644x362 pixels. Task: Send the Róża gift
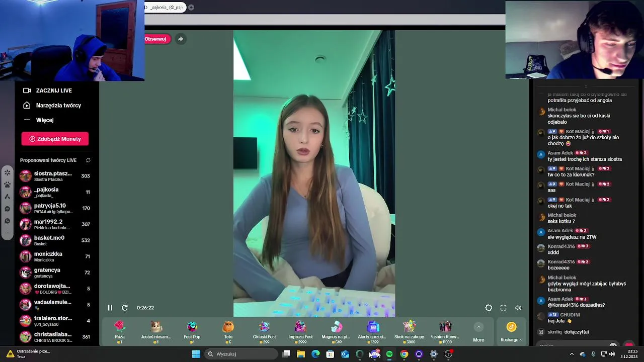click(119, 332)
